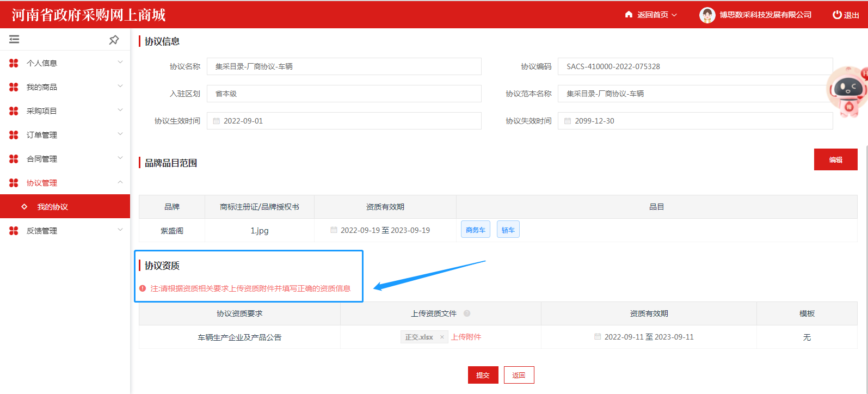Image resolution: width=868 pixels, height=394 pixels.
Task: Remove the 正交.xlsx attachment with the x
Action: [442, 337]
